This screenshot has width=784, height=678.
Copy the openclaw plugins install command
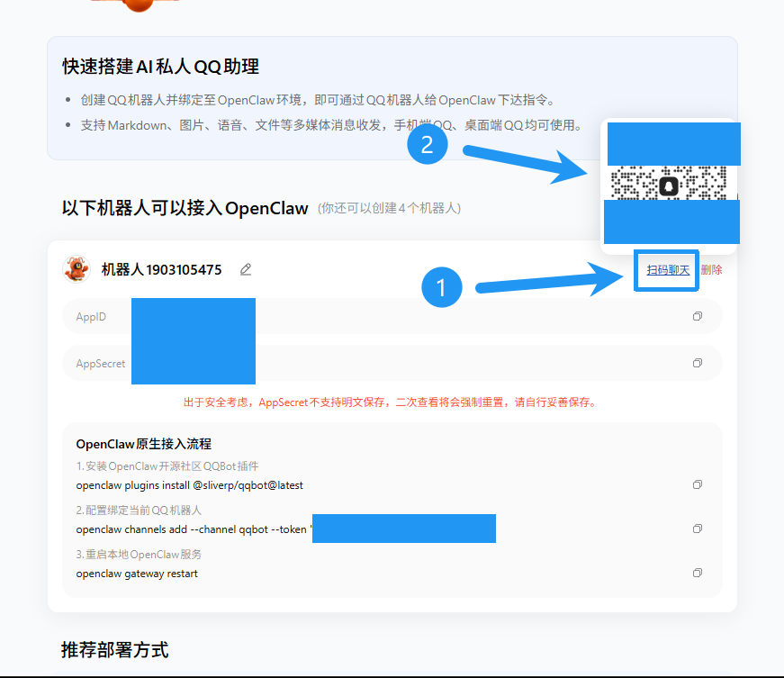pyautogui.click(x=697, y=484)
